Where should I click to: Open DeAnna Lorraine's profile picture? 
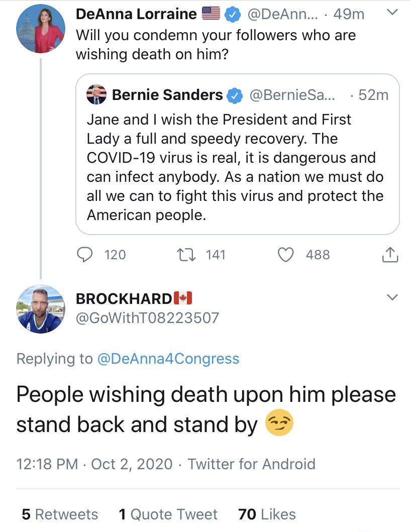click(x=41, y=29)
